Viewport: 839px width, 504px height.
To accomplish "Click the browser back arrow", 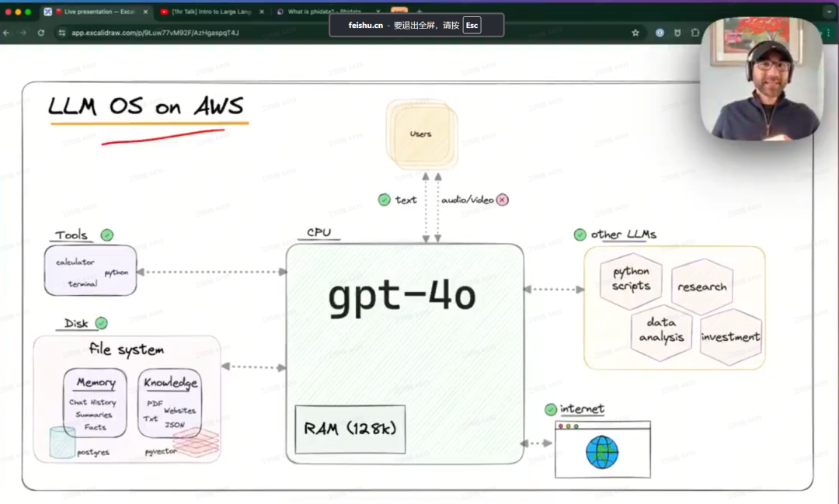I will (x=6, y=33).
